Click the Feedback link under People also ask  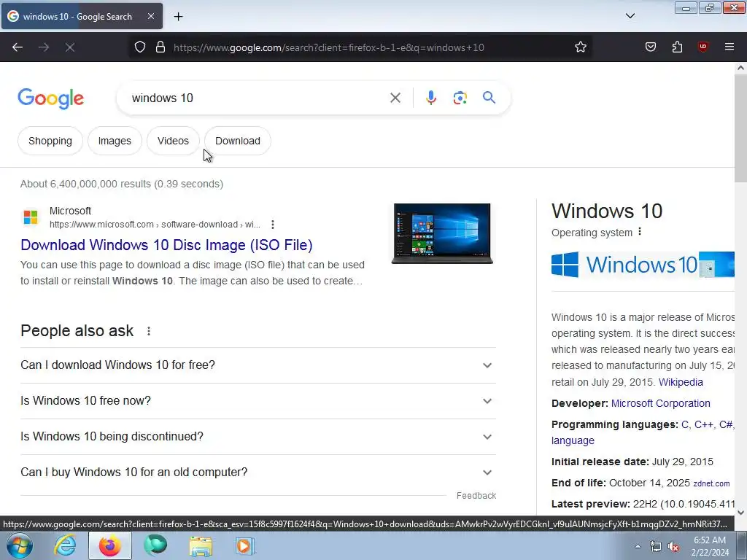pyautogui.click(x=476, y=496)
